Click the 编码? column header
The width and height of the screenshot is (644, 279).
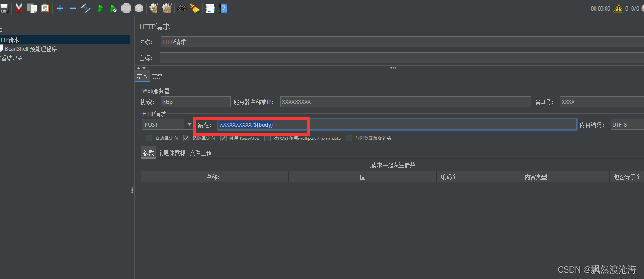449,177
